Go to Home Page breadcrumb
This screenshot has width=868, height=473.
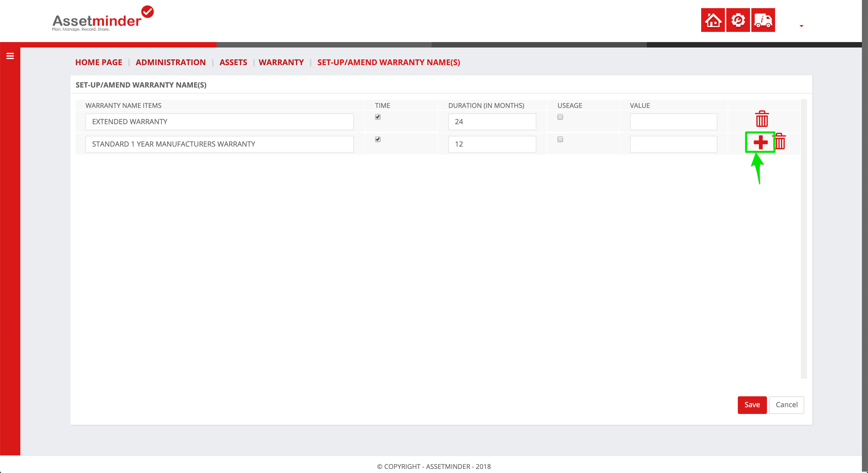pyautogui.click(x=99, y=62)
